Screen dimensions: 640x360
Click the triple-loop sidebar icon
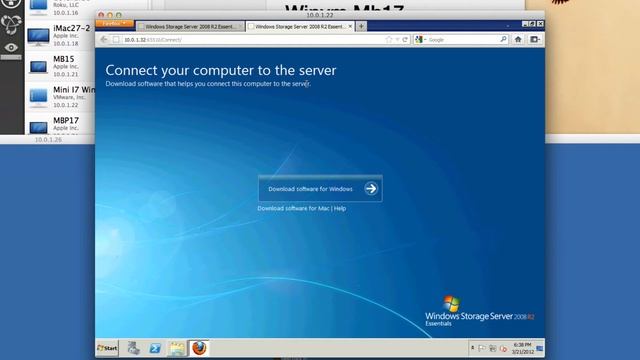[11, 24]
